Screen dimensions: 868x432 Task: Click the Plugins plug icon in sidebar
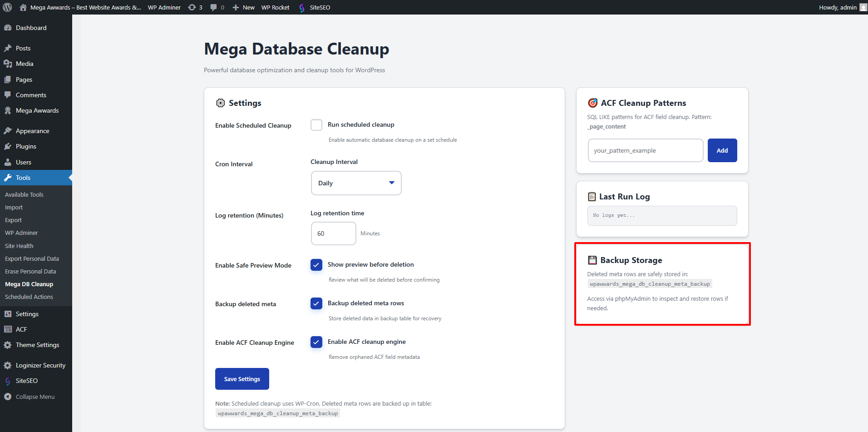[8, 146]
